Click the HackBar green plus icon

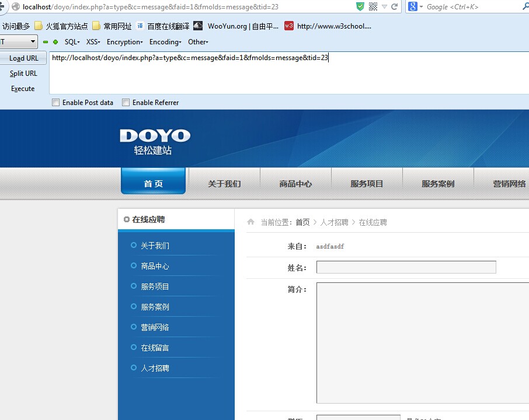point(55,42)
